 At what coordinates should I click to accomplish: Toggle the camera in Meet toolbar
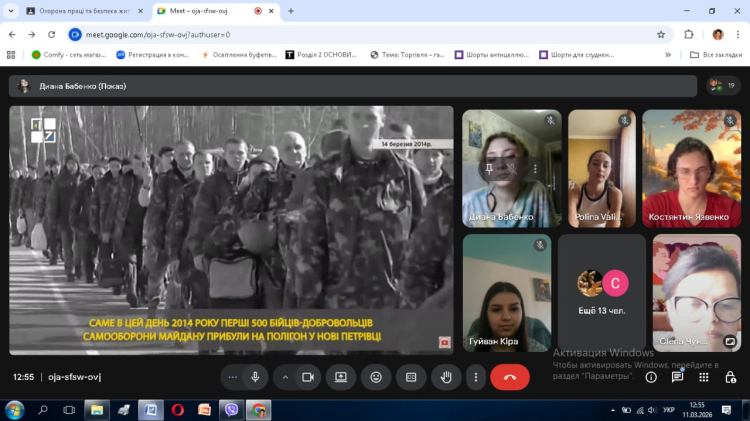(x=308, y=377)
